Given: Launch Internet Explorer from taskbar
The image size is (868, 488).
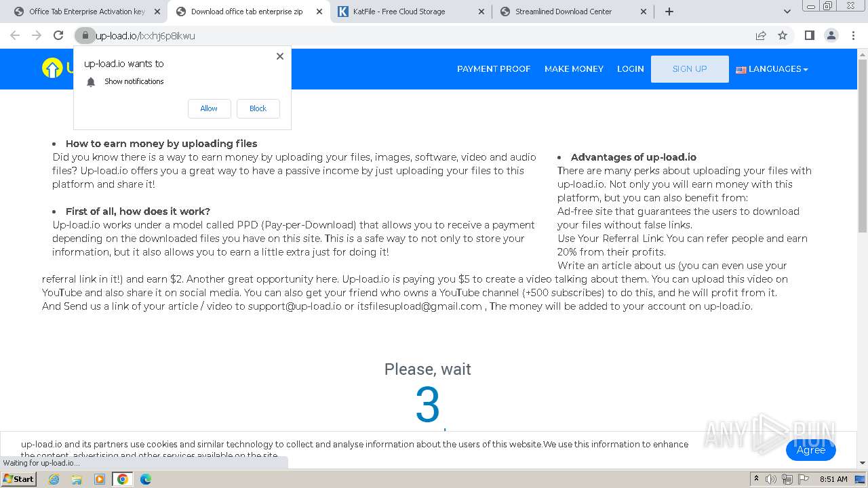Looking at the screenshot, I should pos(54,479).
